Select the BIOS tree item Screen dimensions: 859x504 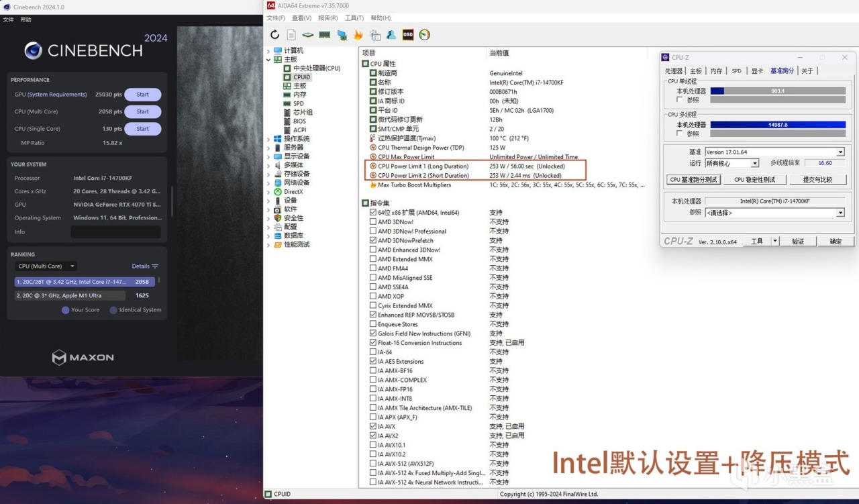tap(300, 121)
